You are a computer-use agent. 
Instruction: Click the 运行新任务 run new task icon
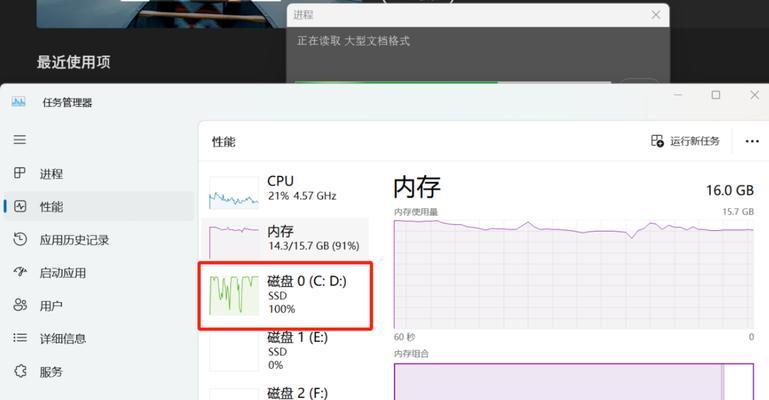click(657, 141)
